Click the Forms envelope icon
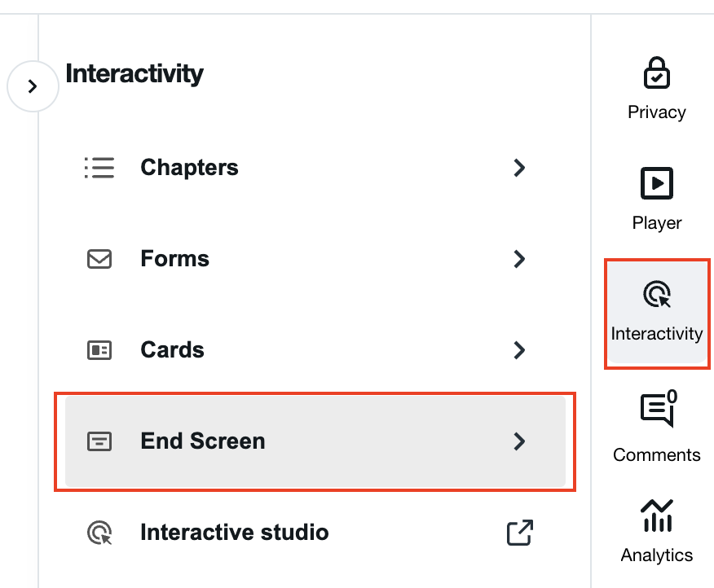 coord(99,259)
